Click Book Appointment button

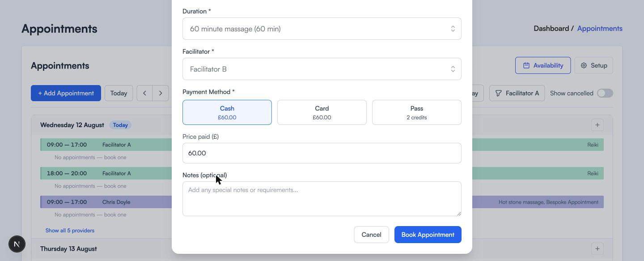428,235
